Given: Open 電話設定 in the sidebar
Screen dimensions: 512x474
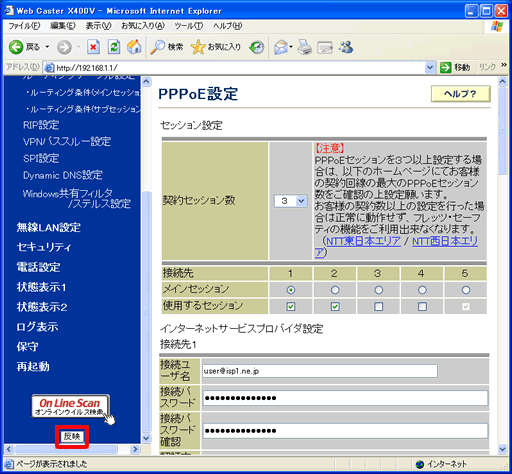Looking at the screenshot, I should 38,267.
